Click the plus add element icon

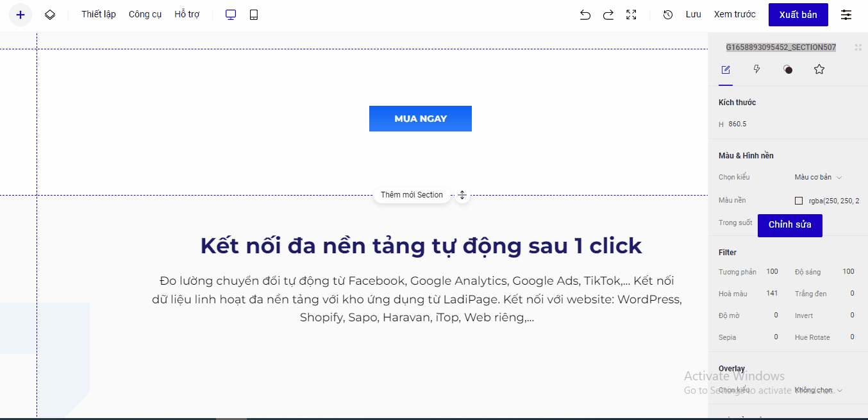pos(21,15)
